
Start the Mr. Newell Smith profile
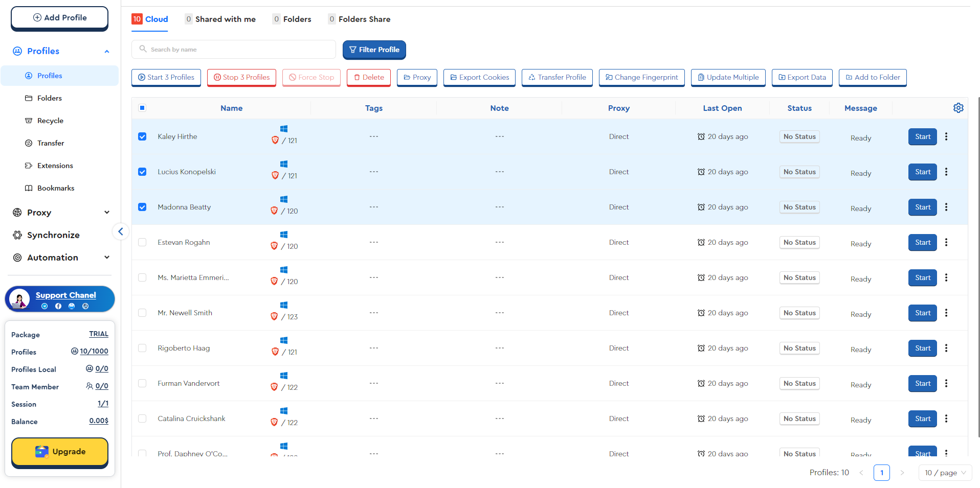tap(922, 313)
